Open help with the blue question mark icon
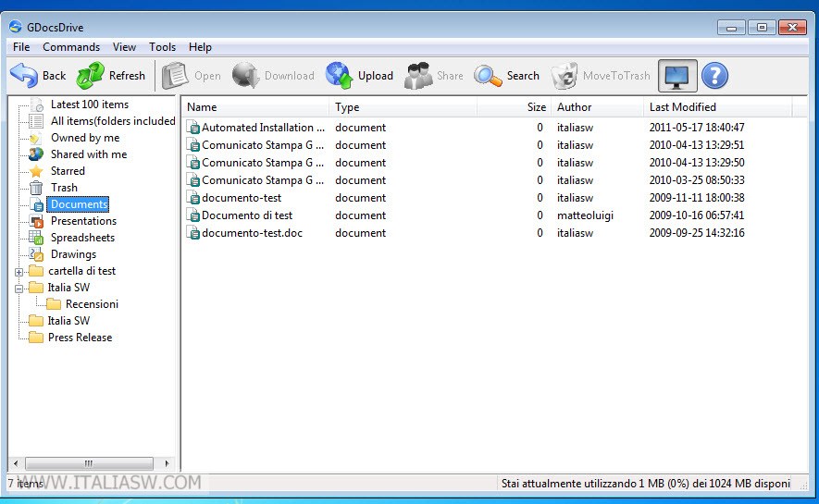This screenshot has width=819, height=504. click(x=714, y=76)
